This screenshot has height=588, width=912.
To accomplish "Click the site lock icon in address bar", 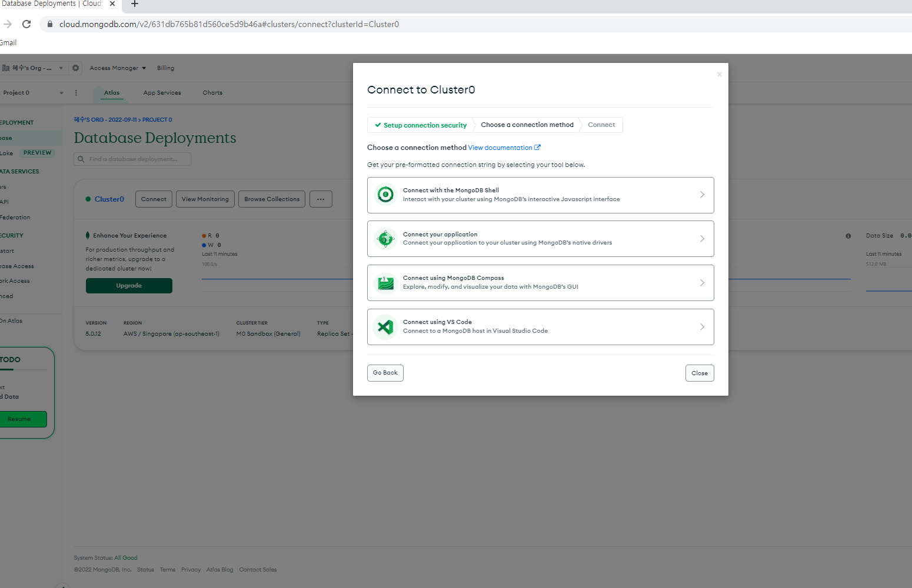I will [x=50, y=24].
